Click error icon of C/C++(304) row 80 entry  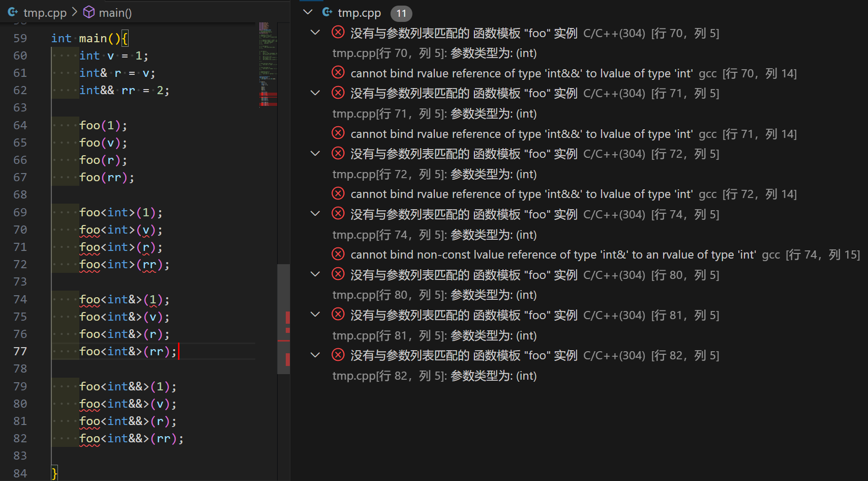coord(338,274)
